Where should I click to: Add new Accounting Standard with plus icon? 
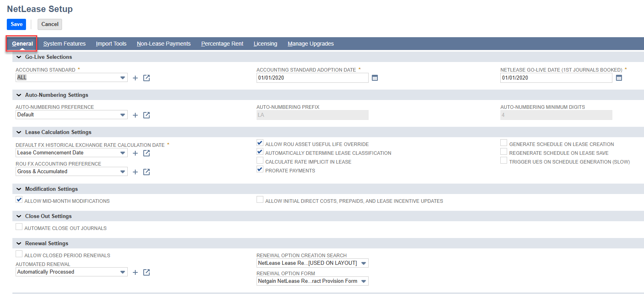click(135, 78)
